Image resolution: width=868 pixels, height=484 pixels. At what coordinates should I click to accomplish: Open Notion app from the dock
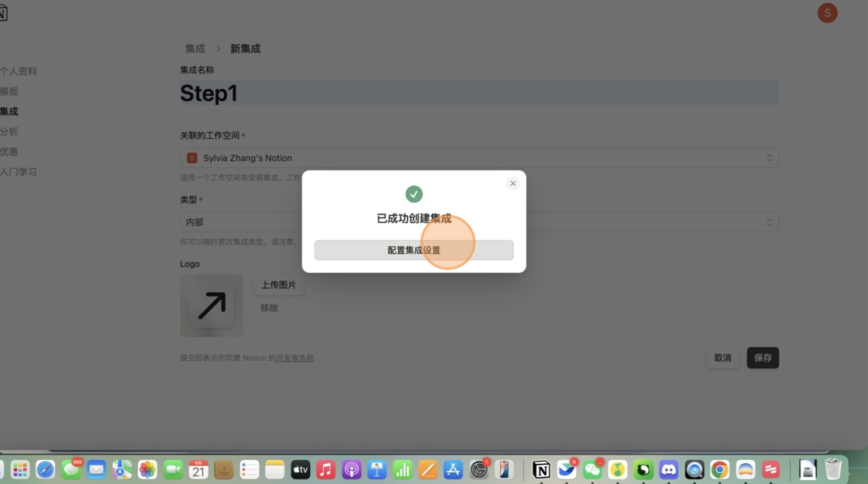tap(541, 470)
